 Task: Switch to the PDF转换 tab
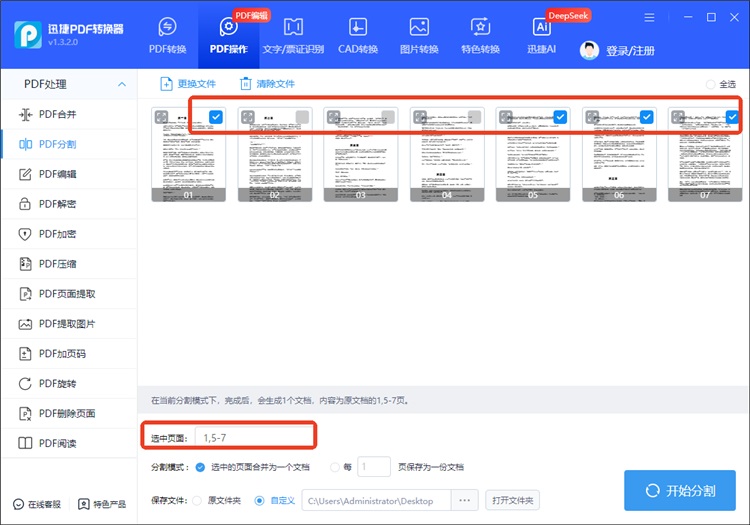[x=169, y=35]
